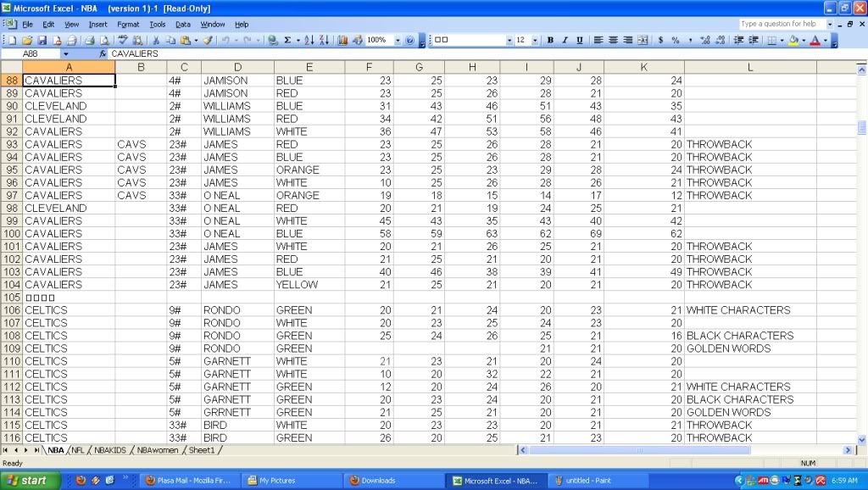
Task: Open the Data menu
Action: (x=183, y=25)
